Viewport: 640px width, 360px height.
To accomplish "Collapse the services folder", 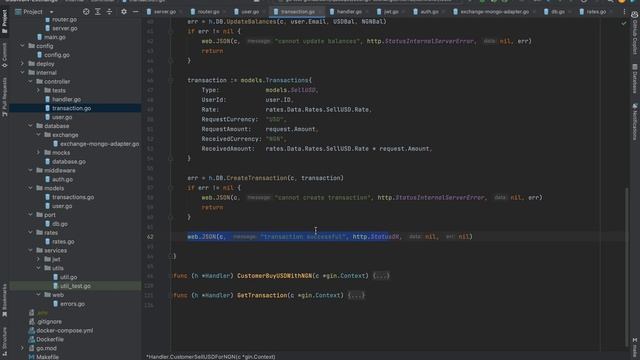I will pos(31,250).
